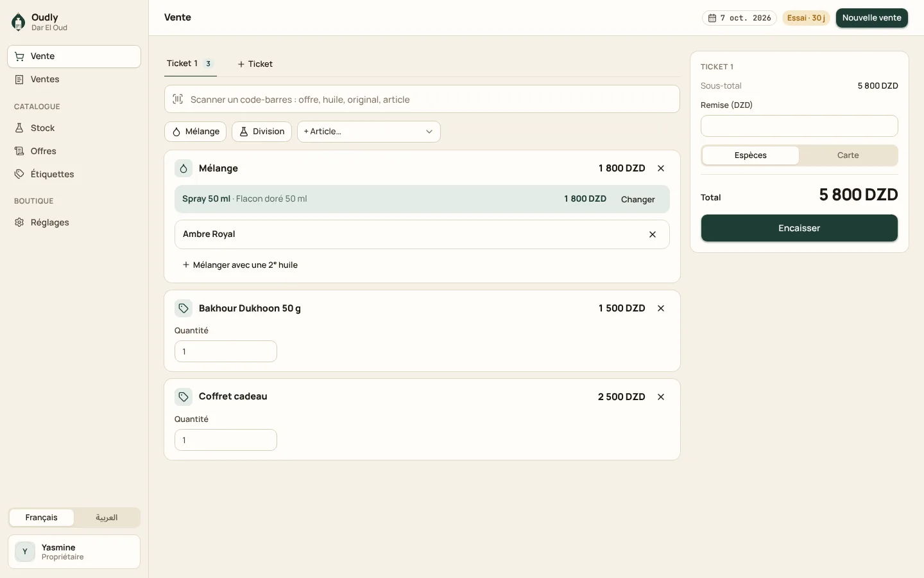
Task: Add a new ticket tab
Action: [255, 64]
